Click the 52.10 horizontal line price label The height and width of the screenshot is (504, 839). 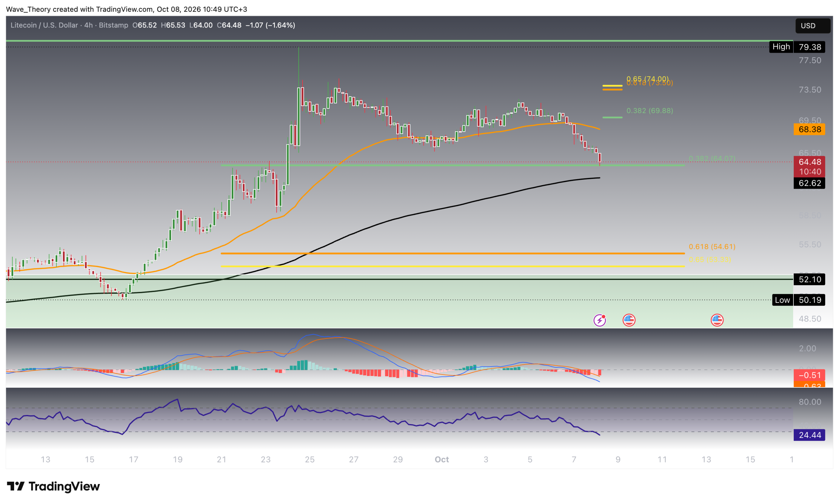tap(809, 280)
